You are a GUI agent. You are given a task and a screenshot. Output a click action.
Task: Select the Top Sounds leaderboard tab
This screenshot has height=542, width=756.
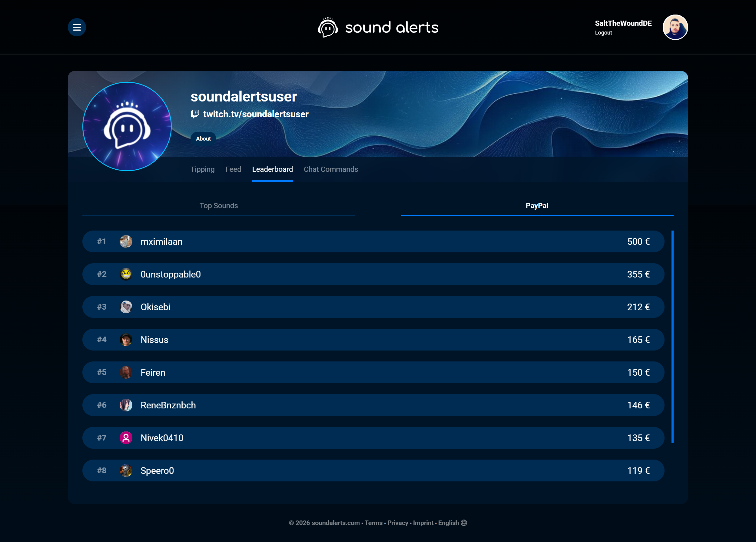[x=219, y=206]
